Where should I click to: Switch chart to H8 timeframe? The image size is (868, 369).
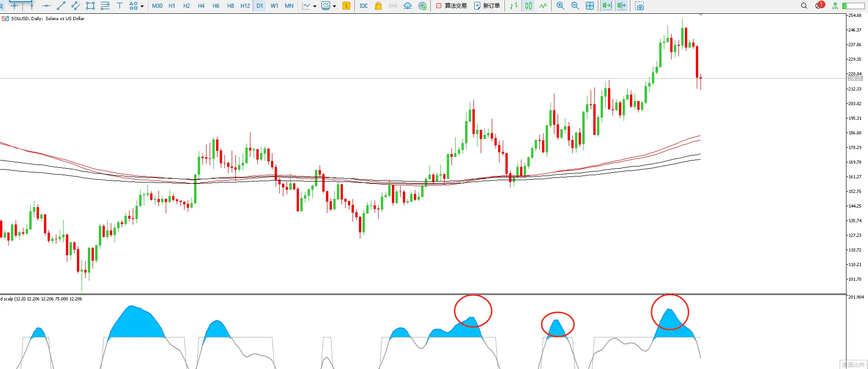pos(230,6)
